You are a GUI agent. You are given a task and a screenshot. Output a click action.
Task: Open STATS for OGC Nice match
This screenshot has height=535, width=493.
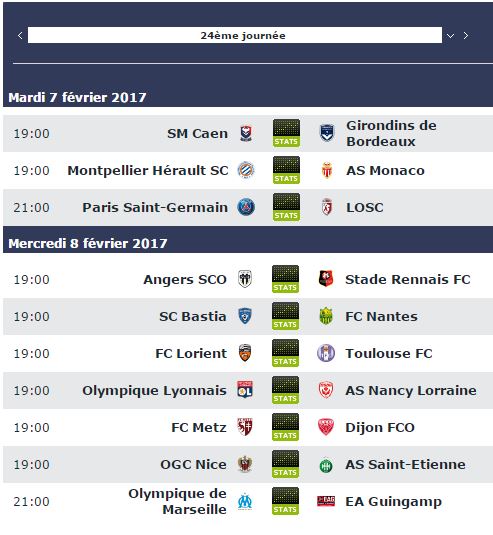coord(286,464)
